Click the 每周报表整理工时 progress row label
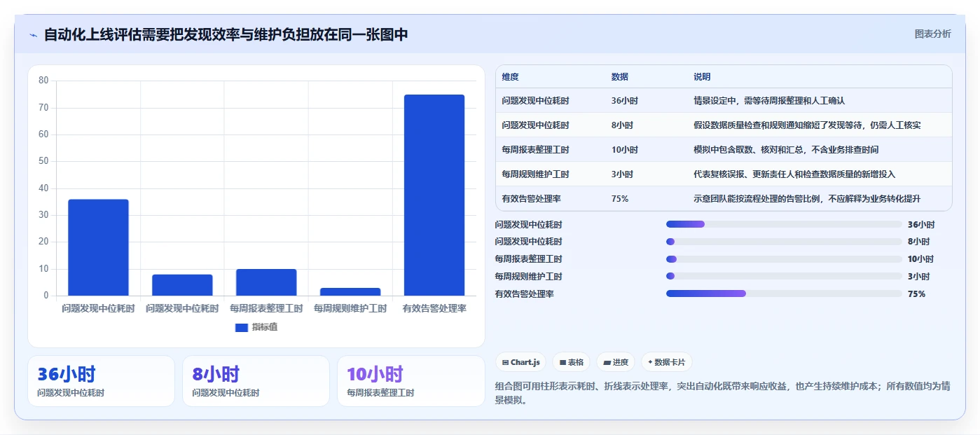The image size is (980, 435). coord(528,259)
